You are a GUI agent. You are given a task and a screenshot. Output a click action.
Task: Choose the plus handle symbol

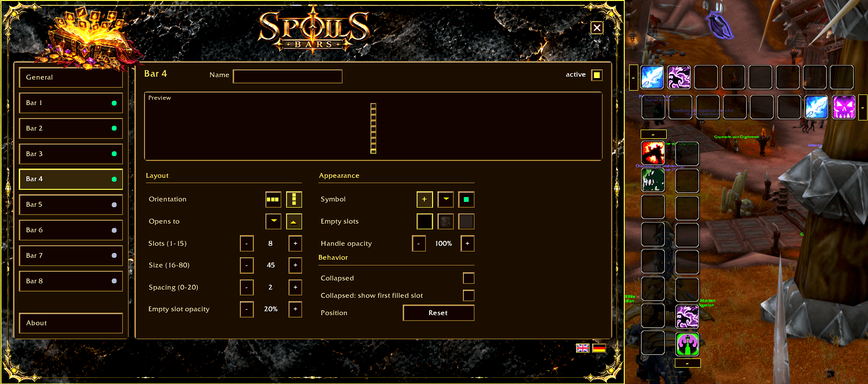[x=424, y=199]
